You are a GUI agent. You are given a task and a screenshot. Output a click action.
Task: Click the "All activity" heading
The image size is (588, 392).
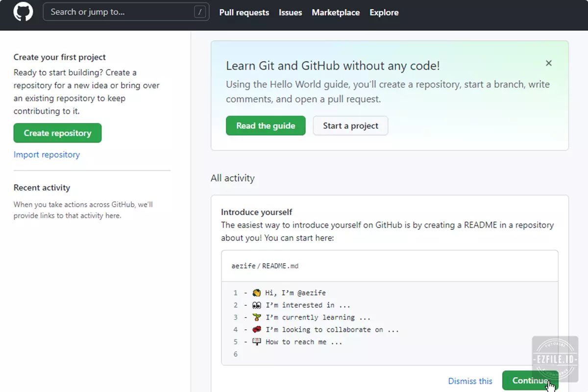233,178
